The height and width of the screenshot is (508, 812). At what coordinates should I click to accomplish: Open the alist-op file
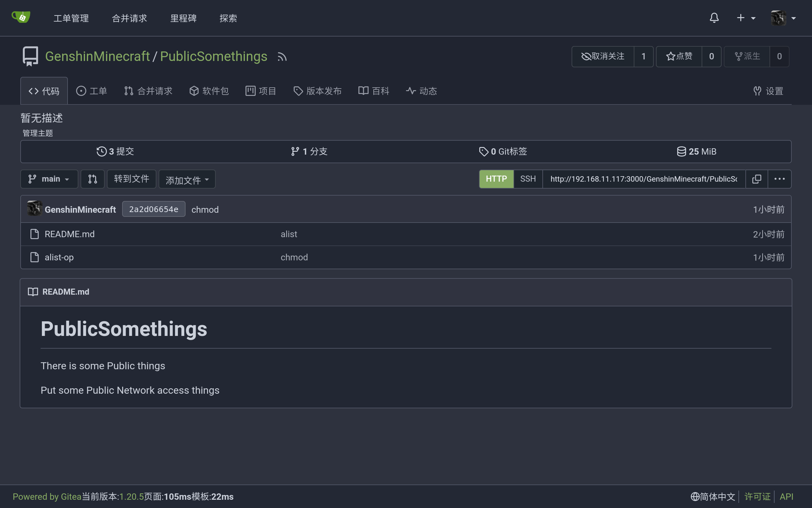point(59,257)
